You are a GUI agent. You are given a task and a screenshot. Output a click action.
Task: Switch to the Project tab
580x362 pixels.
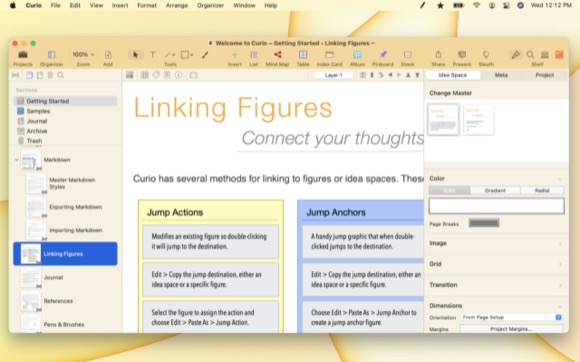[x=544, y=75]
